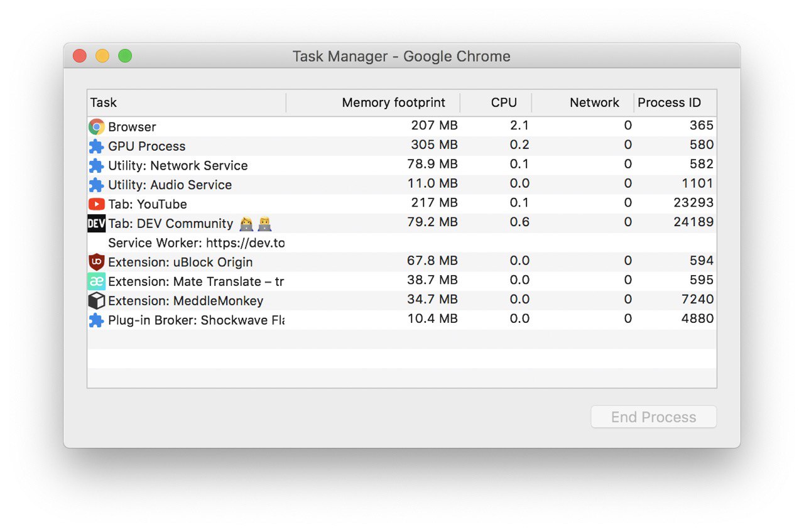Click the 79.2 MB memory value
Image resolution: width=804 pixels, height=532 pixels.
(432, 222)
